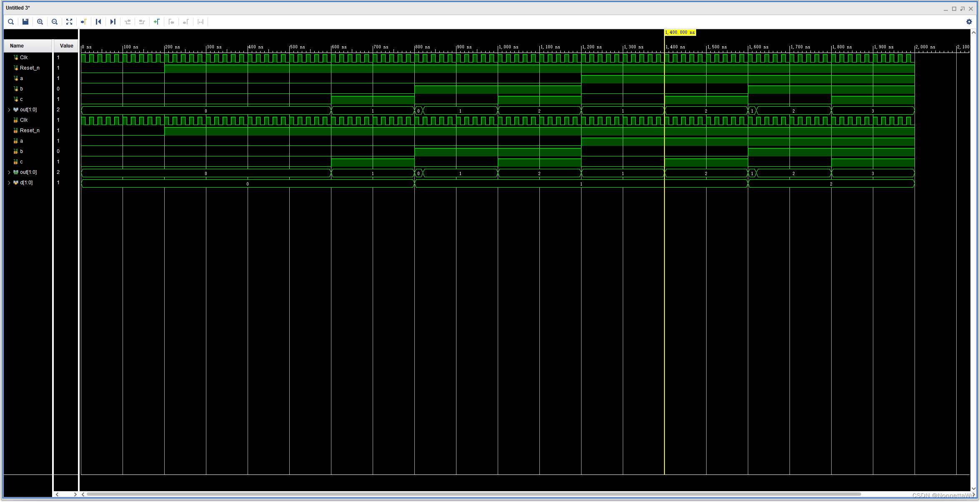The width and height of the screenshot is (980, 502).
Task: Select the first Reset_n signal row
Action: [x=30, y=68]
